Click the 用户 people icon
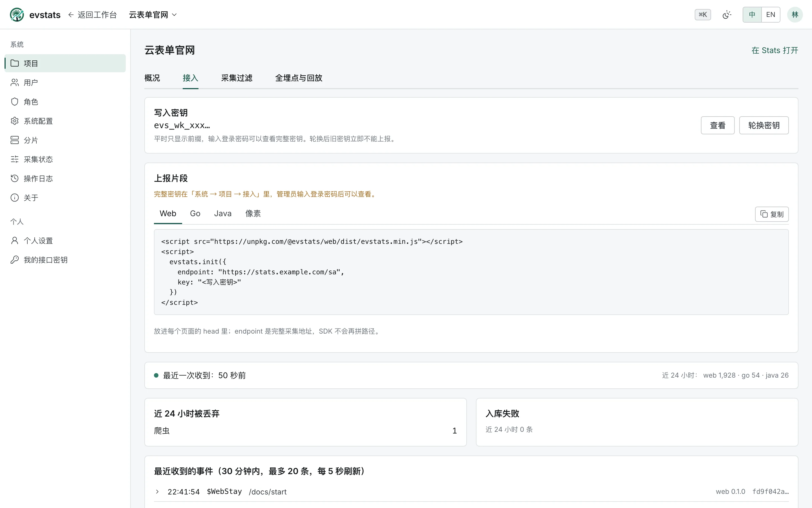This screenshot has width=812, height=508. click(x=14, y=82)
